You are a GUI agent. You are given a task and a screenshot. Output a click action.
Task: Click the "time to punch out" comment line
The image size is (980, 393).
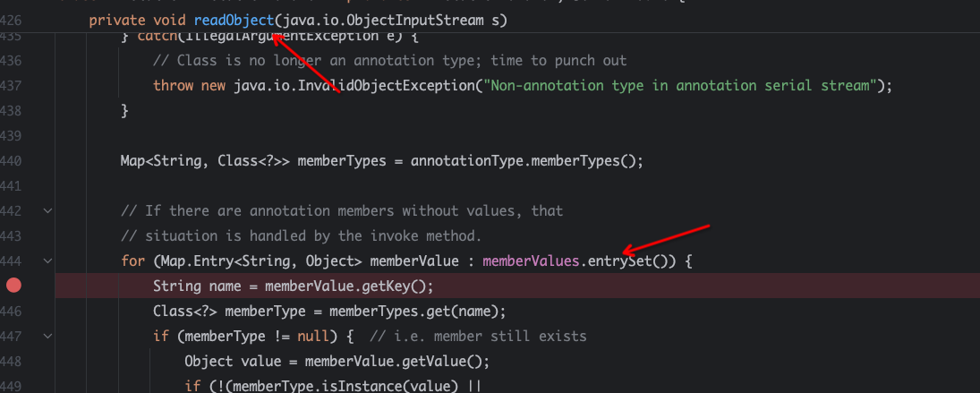click(389, 61)
